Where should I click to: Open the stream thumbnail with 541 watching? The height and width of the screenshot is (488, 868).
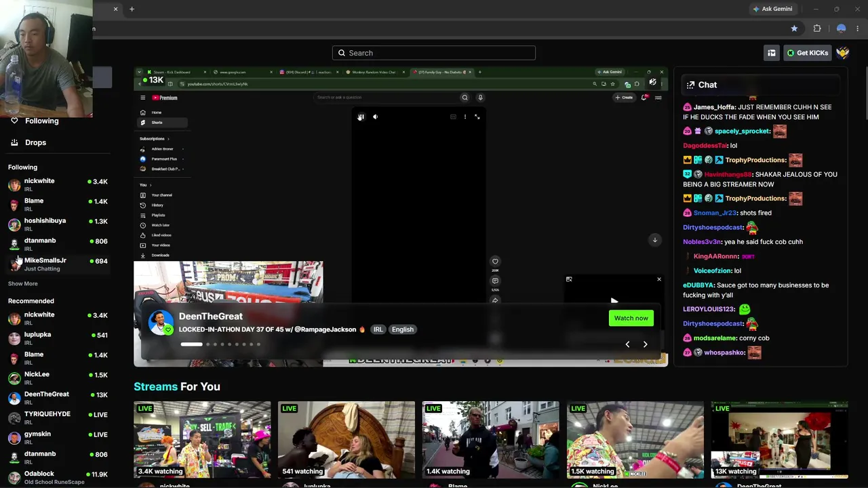(x=347, y=440)
